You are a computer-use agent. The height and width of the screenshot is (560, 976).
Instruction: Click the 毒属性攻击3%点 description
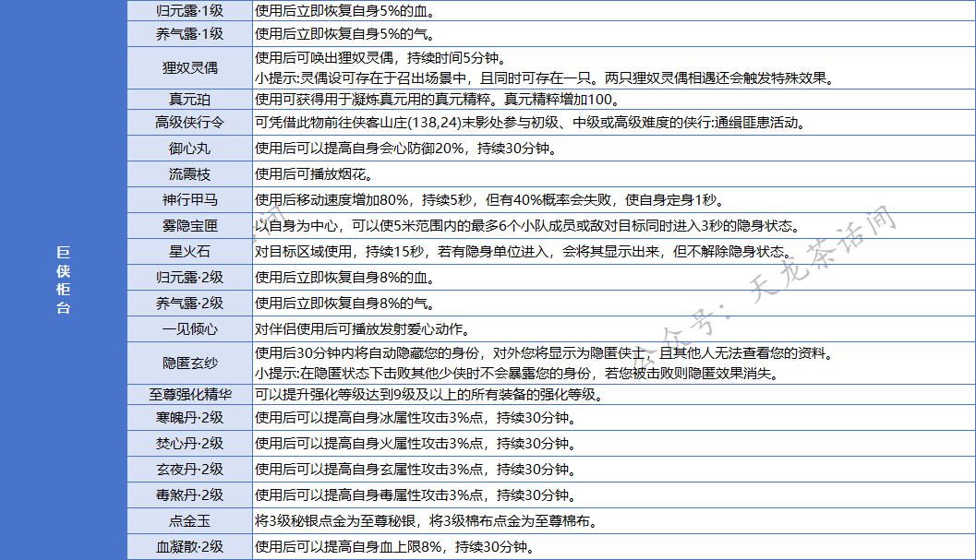pos(416,495)
